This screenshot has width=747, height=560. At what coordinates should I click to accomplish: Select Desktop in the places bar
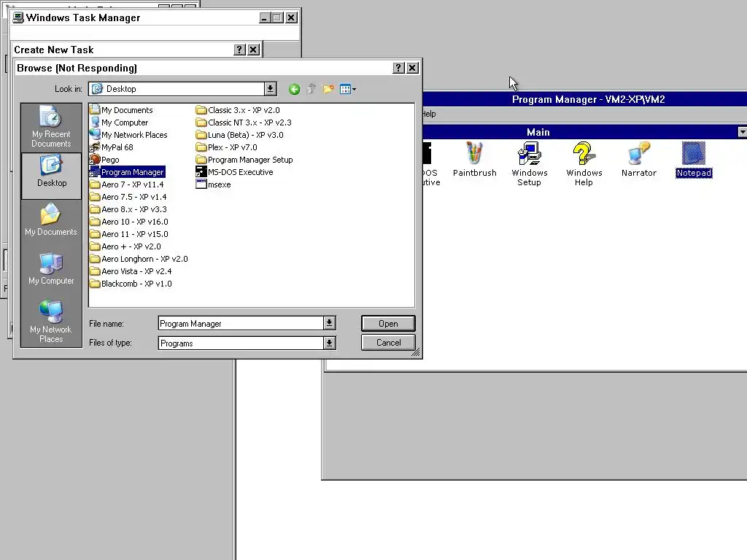pyautogui.click(x=52, y=176)
